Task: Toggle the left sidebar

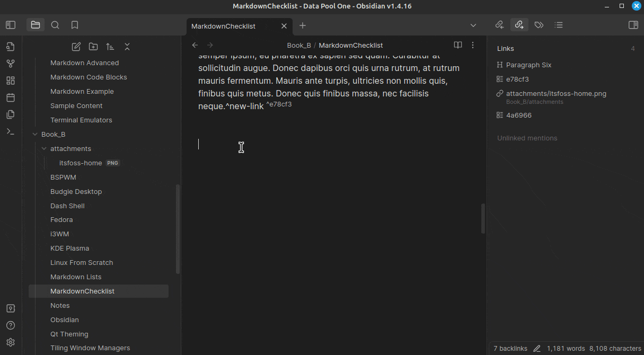Action: 11,25
